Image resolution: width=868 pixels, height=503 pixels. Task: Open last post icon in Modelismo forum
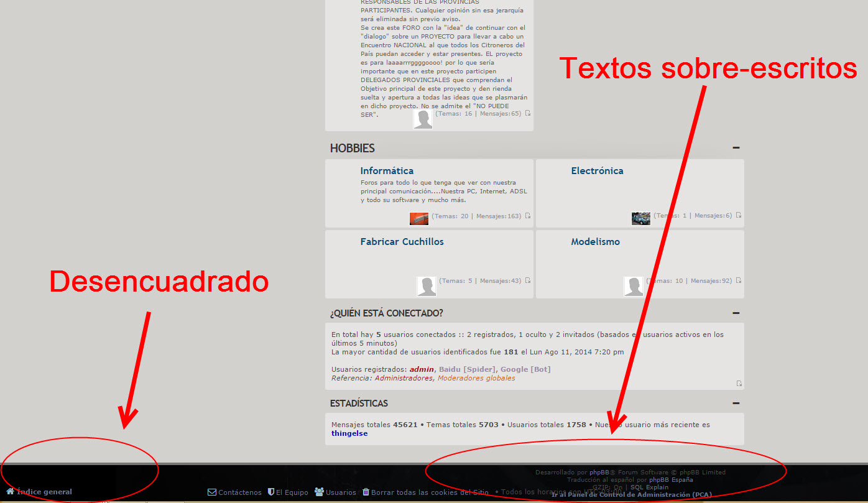(x=739, y=280)
